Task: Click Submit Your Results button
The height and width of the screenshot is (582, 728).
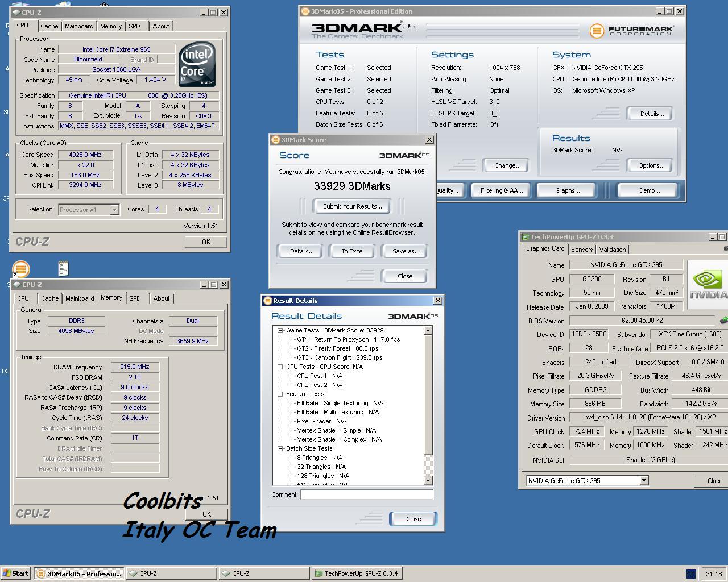Action: 353,206
